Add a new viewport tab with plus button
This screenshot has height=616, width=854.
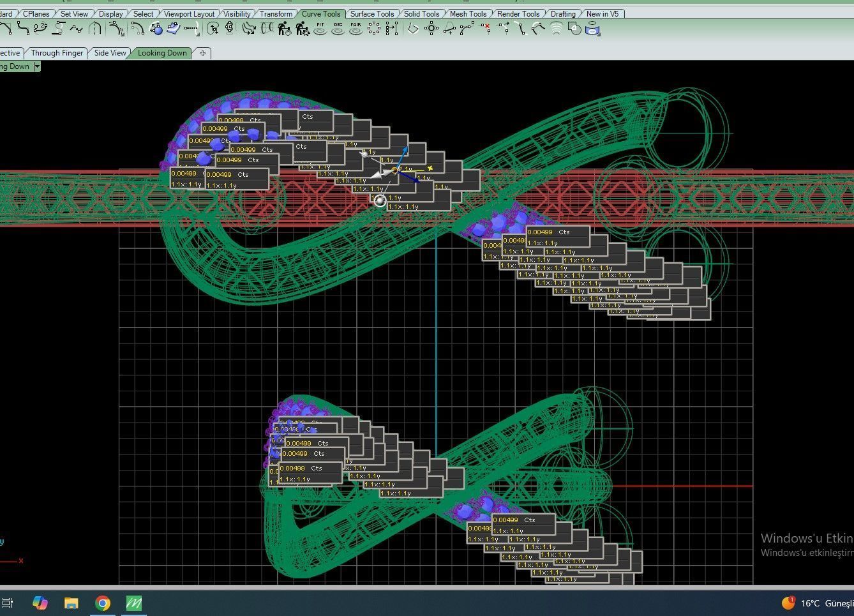coord(202,53)
